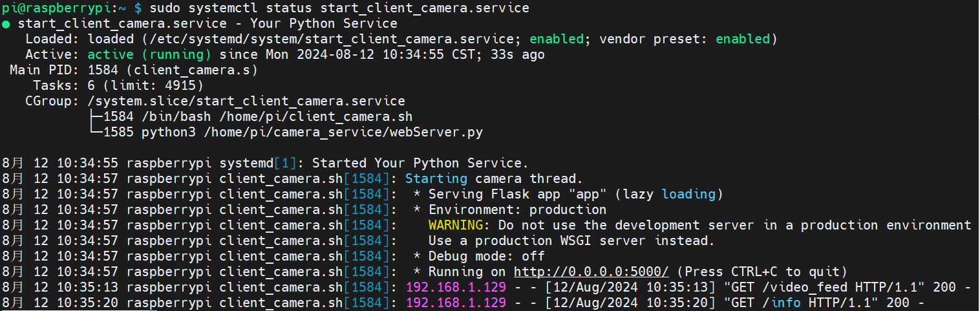
Task: Select the 1585 python3 webServer.py tree entry
Action: 292,133
